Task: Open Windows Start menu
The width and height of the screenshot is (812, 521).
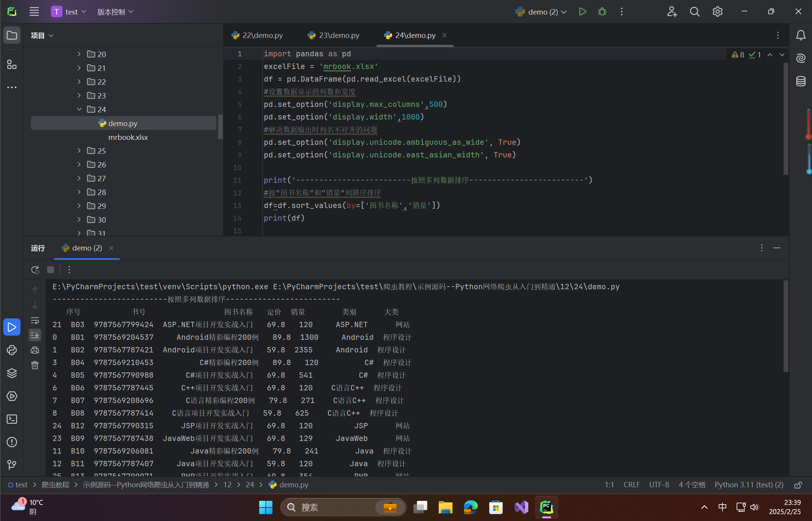Action: coord(266,507)
